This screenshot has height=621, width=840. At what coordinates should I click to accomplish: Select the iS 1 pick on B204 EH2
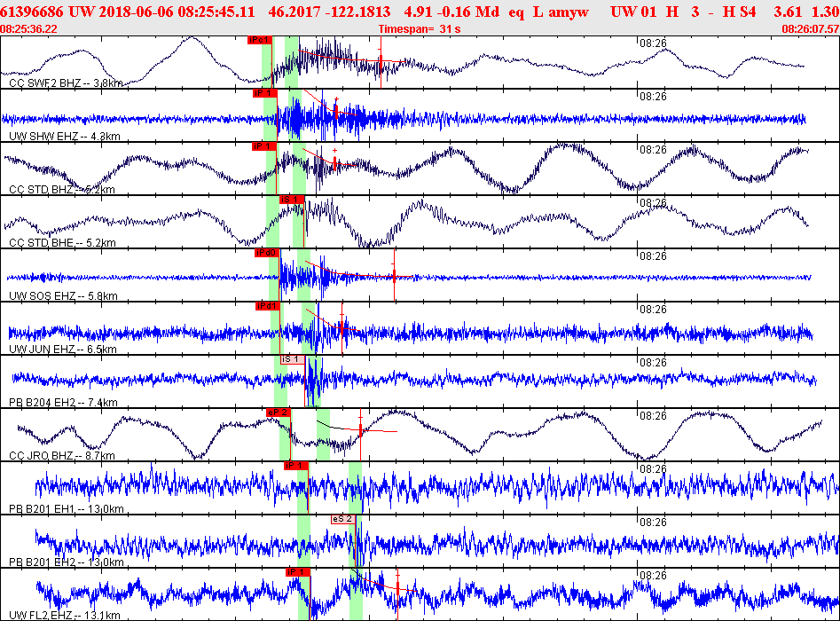point(293,359)
